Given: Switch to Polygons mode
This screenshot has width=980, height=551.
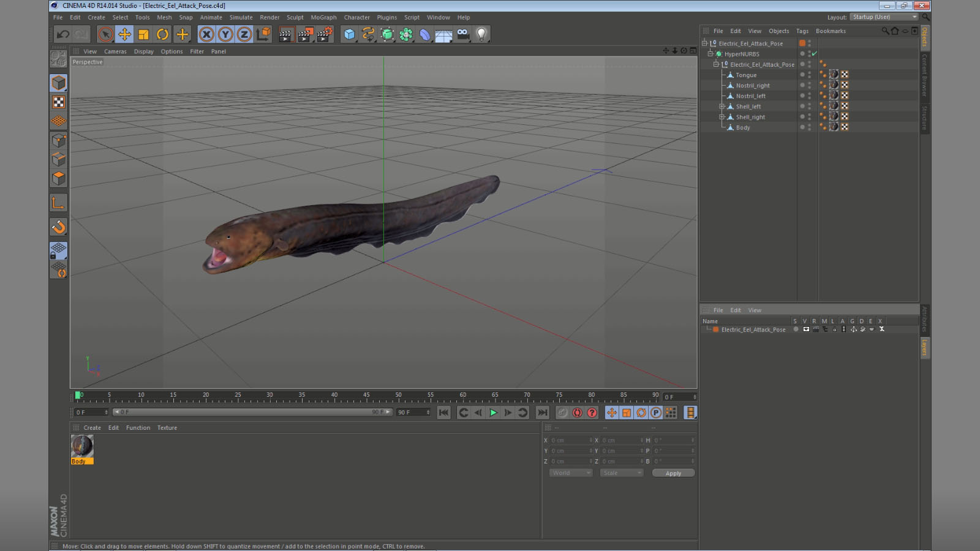Looking at the screenshot, I should (x=59, y=178).
